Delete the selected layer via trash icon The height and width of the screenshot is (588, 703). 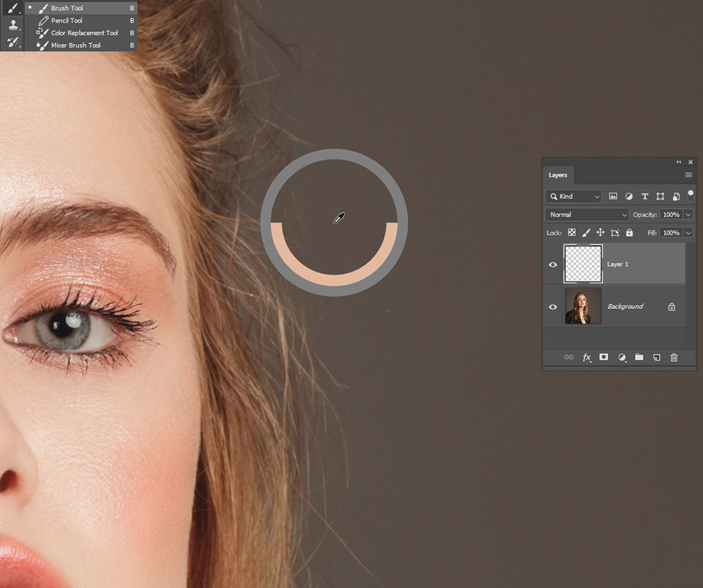[x=674, y=358]
